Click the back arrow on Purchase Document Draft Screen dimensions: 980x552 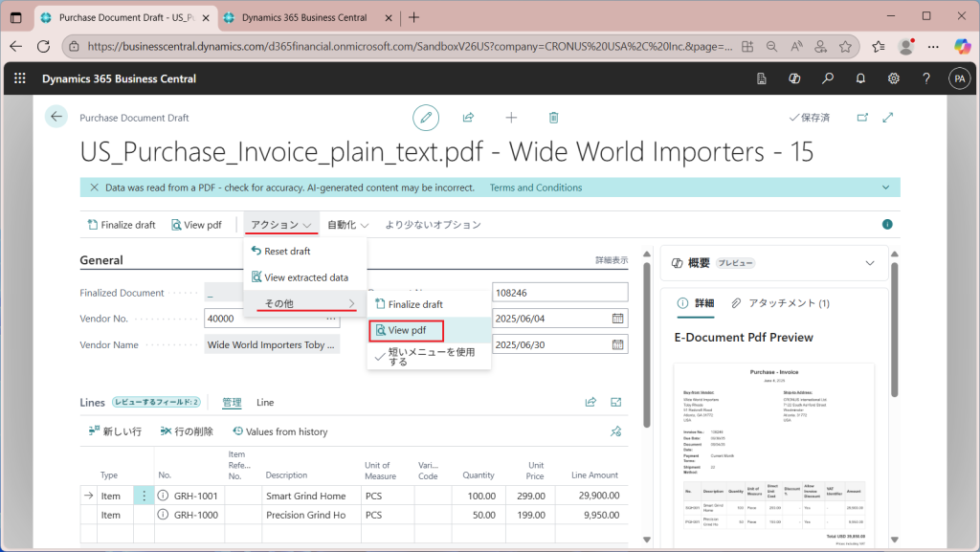point(56,117)
